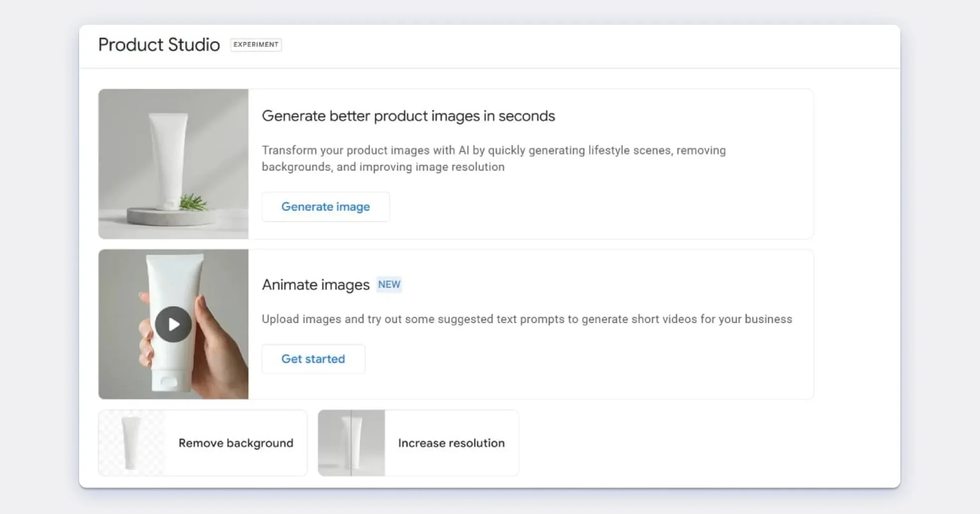Click the Animate images heading
Screen dimensions: 980x514
(316, 285)
